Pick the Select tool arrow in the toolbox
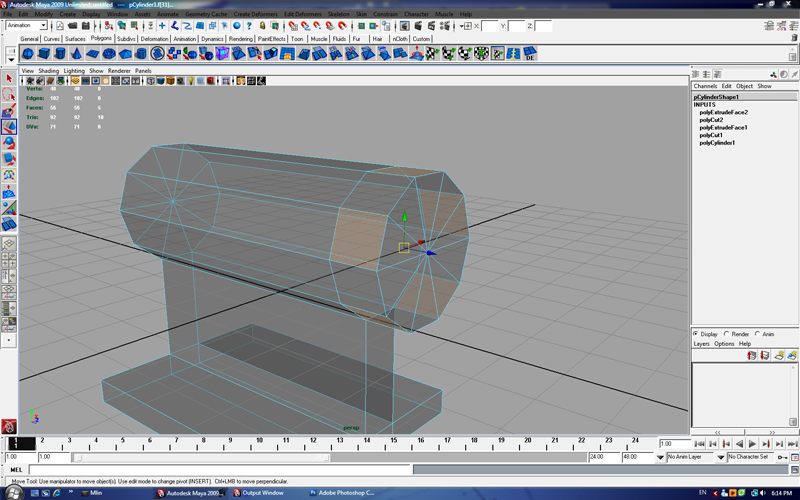This screenshot has height=500, width=800. (9, 78)
